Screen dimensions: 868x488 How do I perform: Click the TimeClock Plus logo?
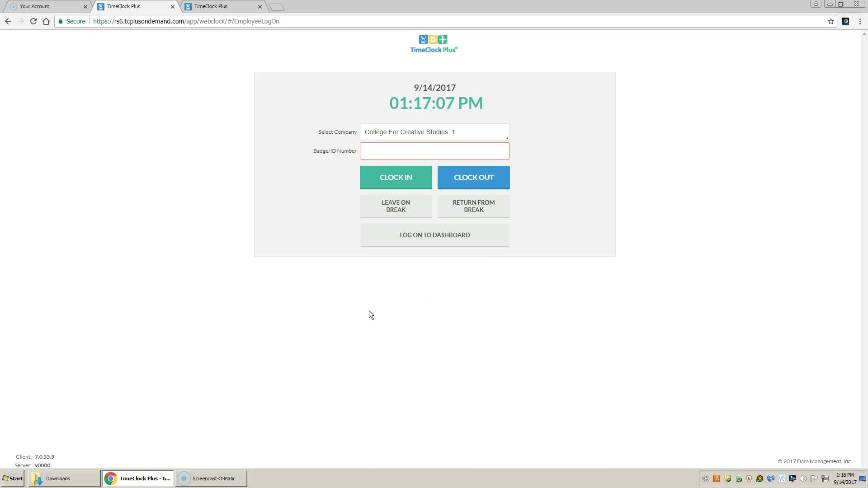click(x=434, y=44)
